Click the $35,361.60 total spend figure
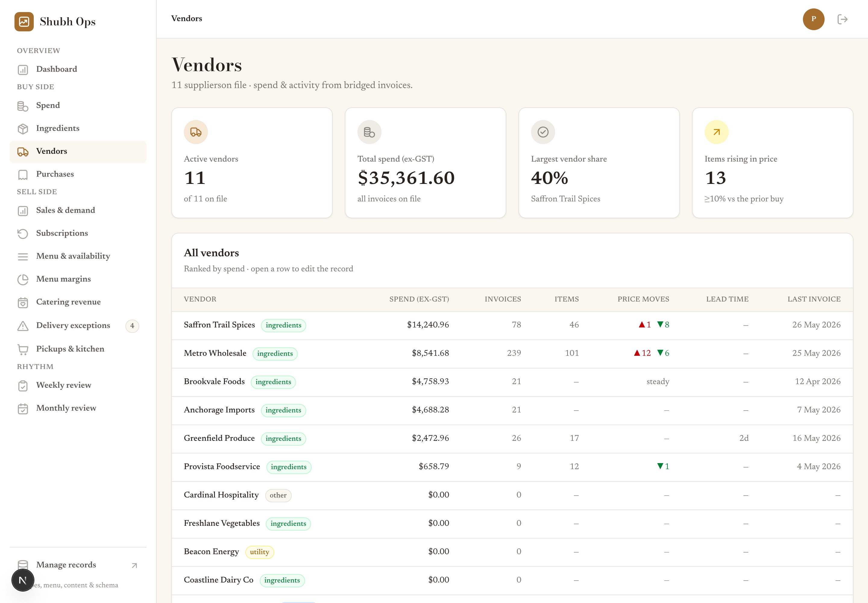Viewport: 868px width, 603px height. [406, 178]
